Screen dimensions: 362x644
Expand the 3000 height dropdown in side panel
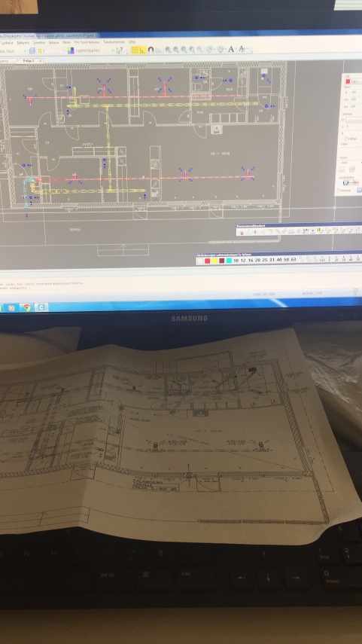(x=351, y=163)
